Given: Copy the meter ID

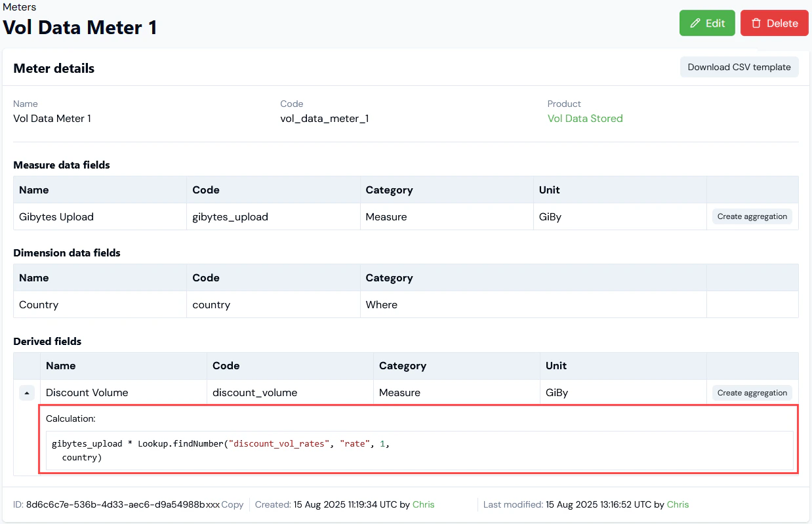Looking at the screenshot, I should pyautogui.click(x=232, y=504).
